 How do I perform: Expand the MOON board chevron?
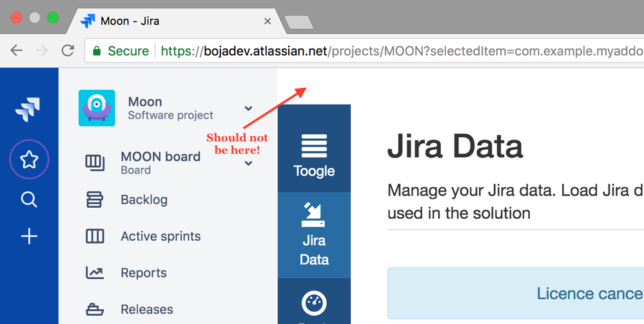pos(248,163)
